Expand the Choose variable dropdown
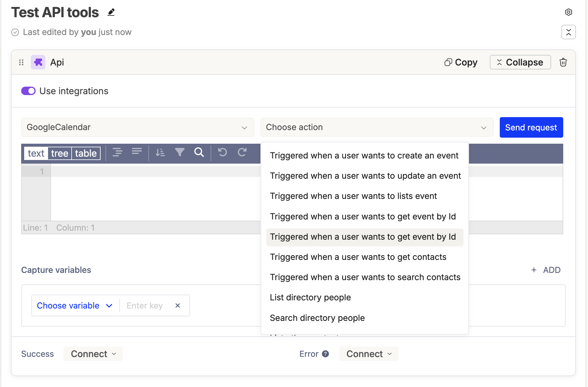 [x=75, y=305]
